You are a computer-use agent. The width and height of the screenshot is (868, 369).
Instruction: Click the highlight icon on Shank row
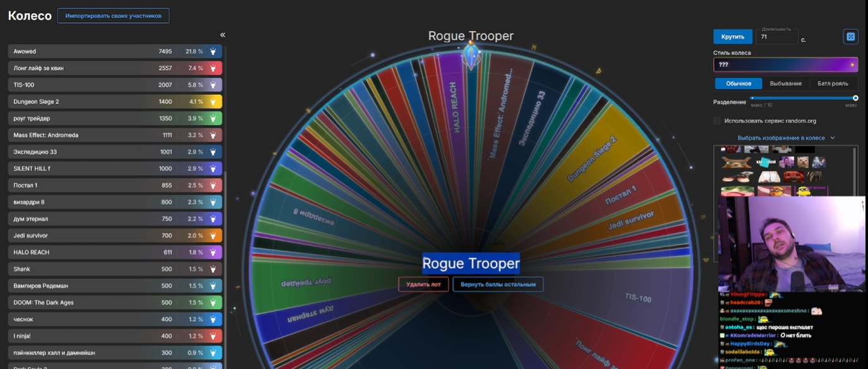[x=214, y=269]
